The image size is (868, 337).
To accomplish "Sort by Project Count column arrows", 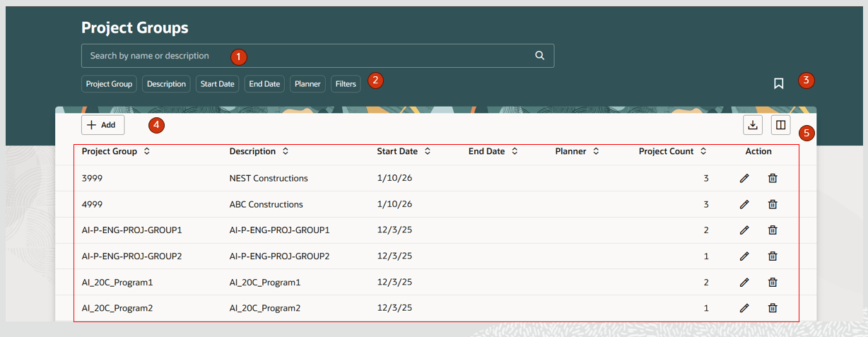I will click(x=703, y=151).
